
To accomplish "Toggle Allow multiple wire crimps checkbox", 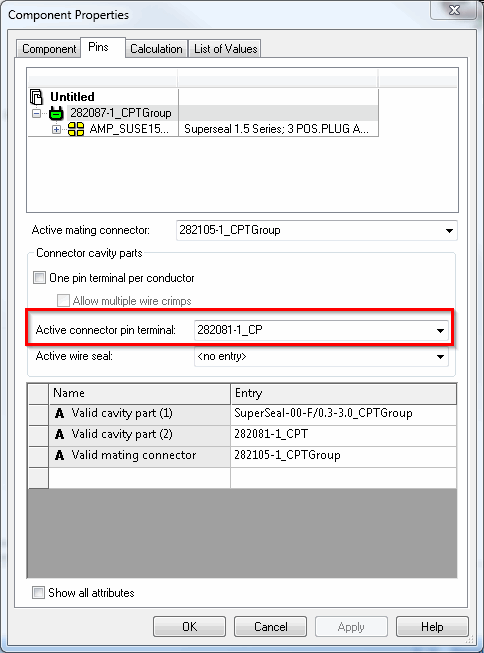I will (x=63, y=301).
